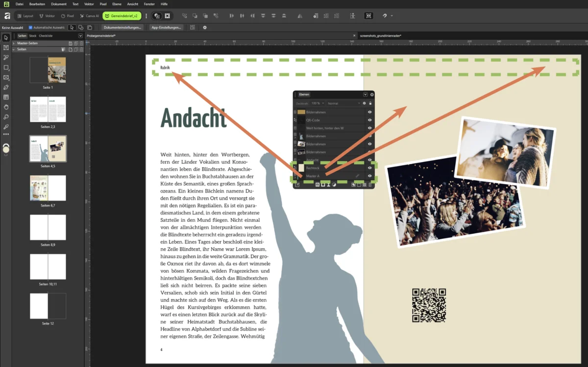Click the baseline grid icon in toolbar

(353, 16)
